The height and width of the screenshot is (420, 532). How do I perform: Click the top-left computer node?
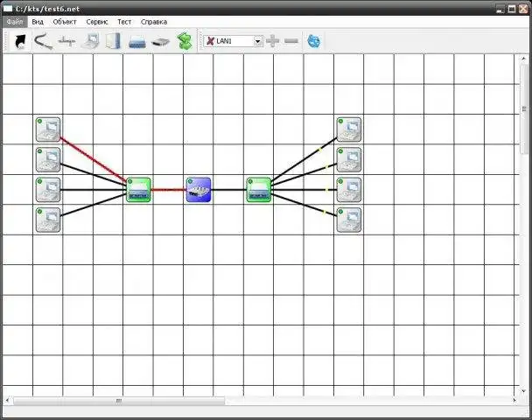(48, 129)
